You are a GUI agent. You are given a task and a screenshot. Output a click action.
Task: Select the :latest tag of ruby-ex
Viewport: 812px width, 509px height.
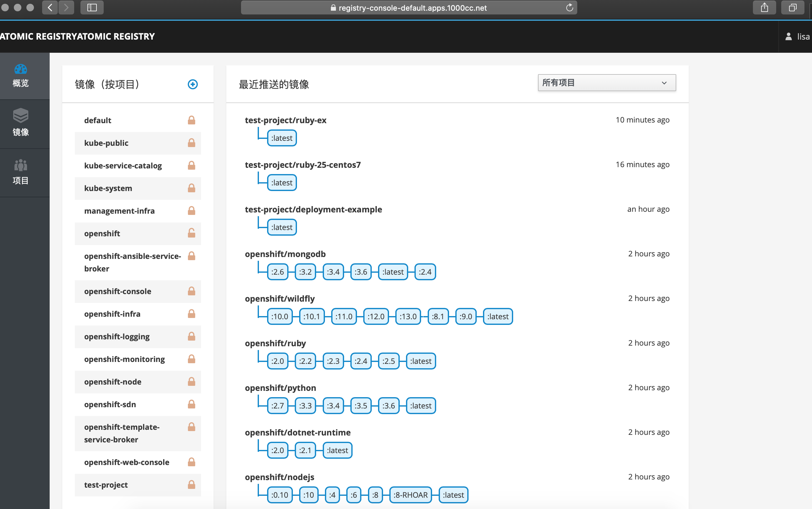282,138
